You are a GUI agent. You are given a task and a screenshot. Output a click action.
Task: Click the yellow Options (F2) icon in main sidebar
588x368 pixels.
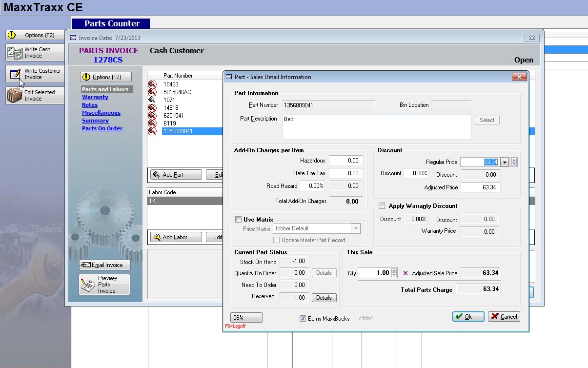tap(12, 35)
